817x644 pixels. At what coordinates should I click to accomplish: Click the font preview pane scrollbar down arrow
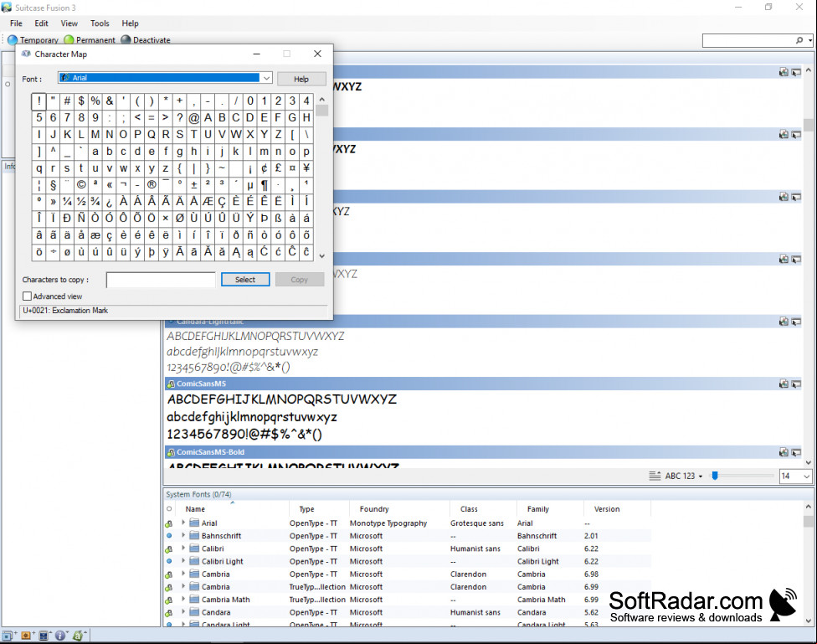pyautogui.click(x=809, y=462)
